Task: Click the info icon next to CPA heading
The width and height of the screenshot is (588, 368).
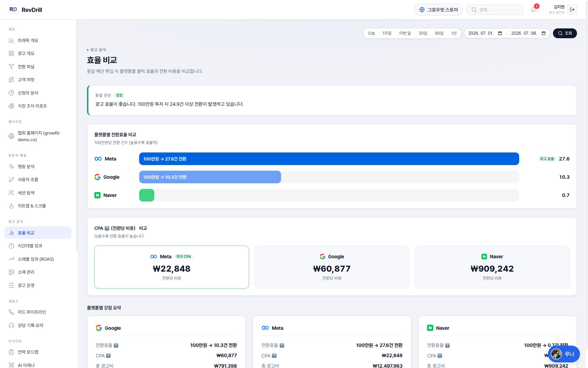Action: click(107, 228)
